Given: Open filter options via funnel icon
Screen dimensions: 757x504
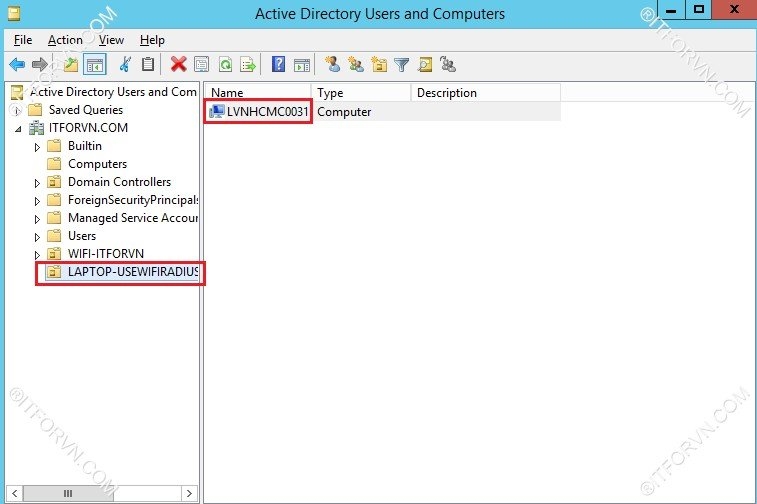Looking at the screenshot, I should pos(401,65).
